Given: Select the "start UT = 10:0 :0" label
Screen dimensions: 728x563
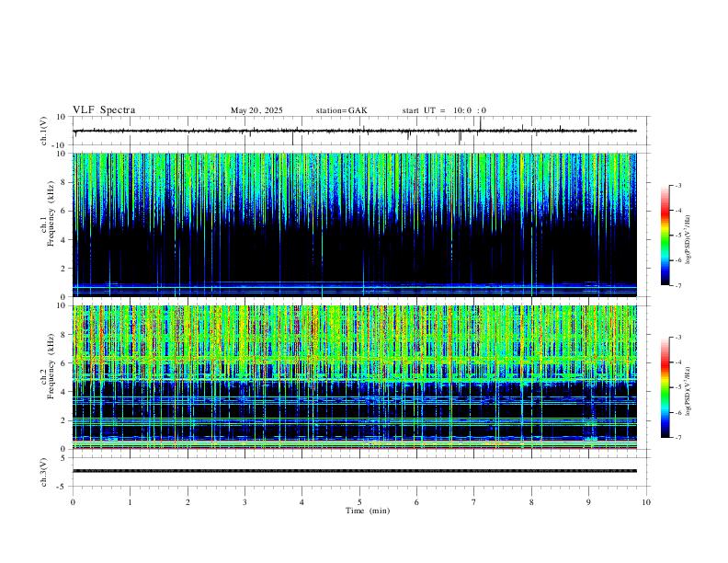Looking at the screenshot, I should tap(444, 110).
